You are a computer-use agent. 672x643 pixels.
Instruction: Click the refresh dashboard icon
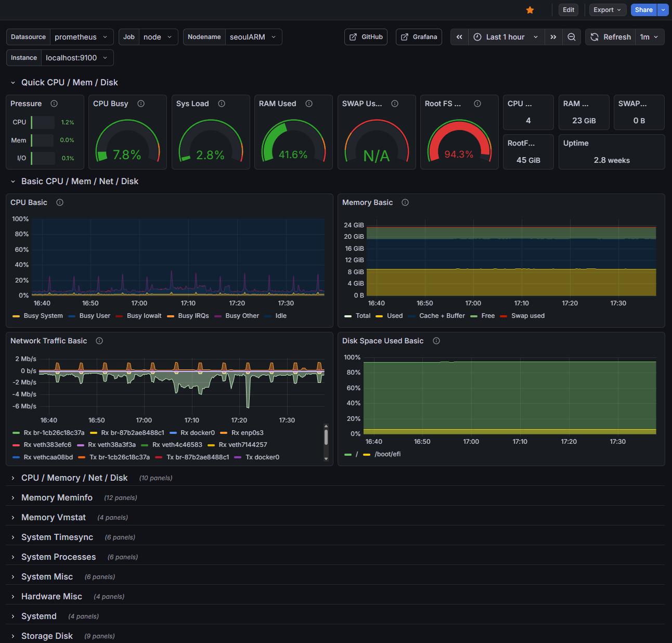point(595,37)
